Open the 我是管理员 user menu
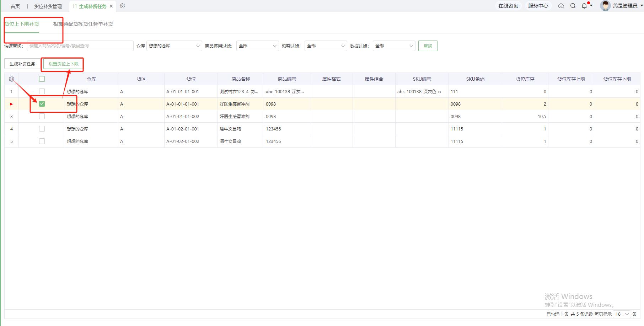 coord(627,6)
